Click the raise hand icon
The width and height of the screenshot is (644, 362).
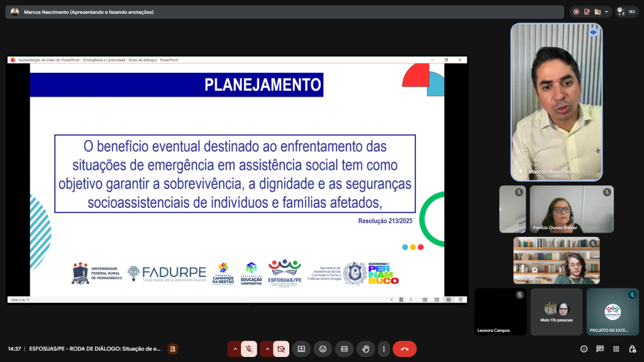[x=365, y=349]
